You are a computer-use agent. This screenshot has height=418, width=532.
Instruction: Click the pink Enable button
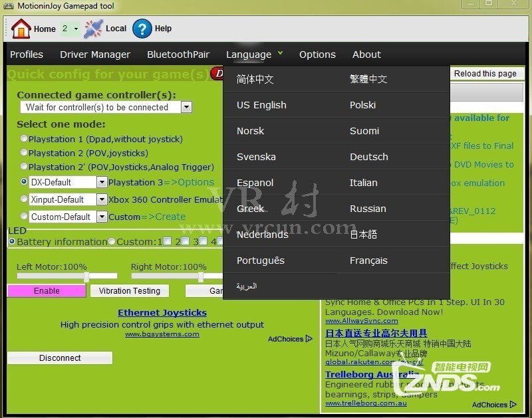click(47, 291)
